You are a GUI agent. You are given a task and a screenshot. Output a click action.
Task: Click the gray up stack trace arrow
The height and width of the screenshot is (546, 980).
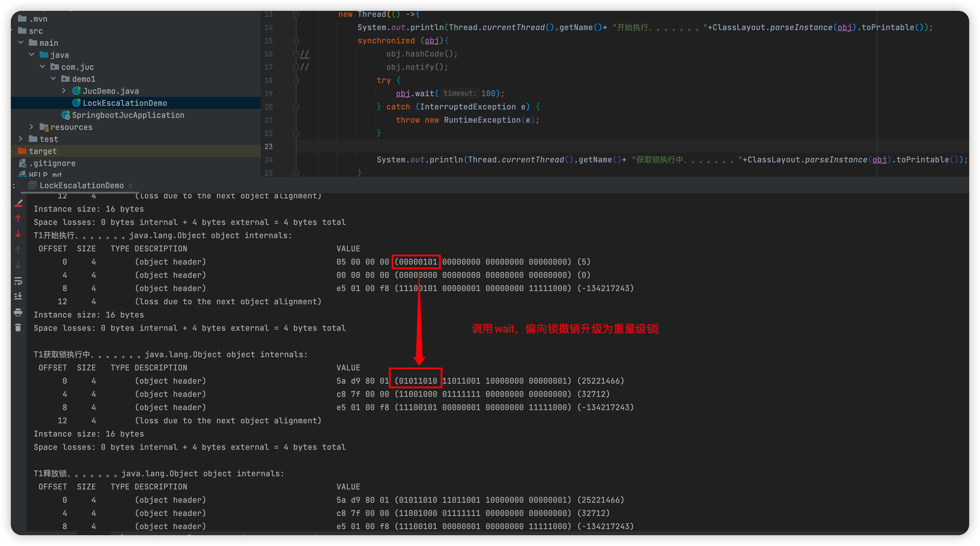click(18, 250)
